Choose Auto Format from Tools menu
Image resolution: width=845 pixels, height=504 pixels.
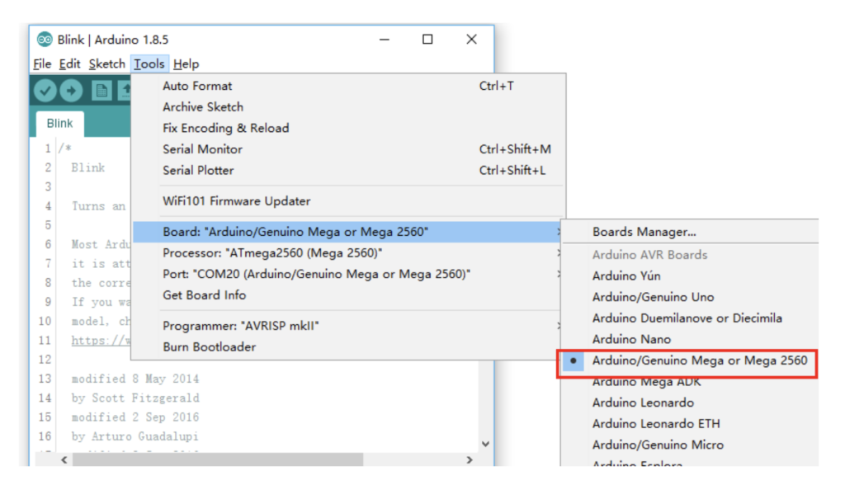349,86
